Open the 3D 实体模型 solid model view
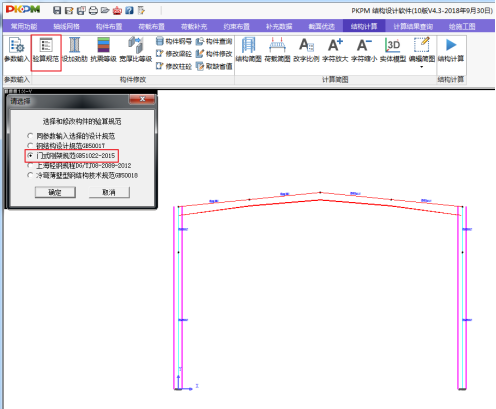Screen dimensions: 496x409 click(393, 50)
